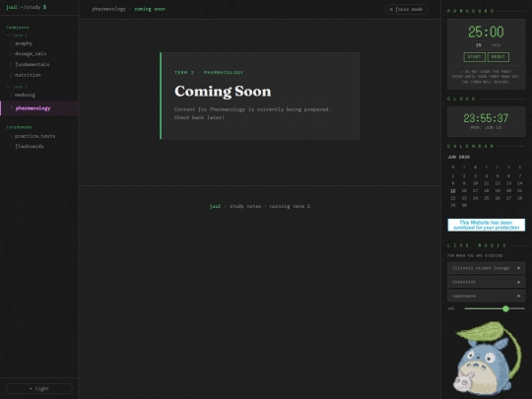The image size is (532, 399).
Task: Click the pomodoro minutes input field
Action: (481, 45)
